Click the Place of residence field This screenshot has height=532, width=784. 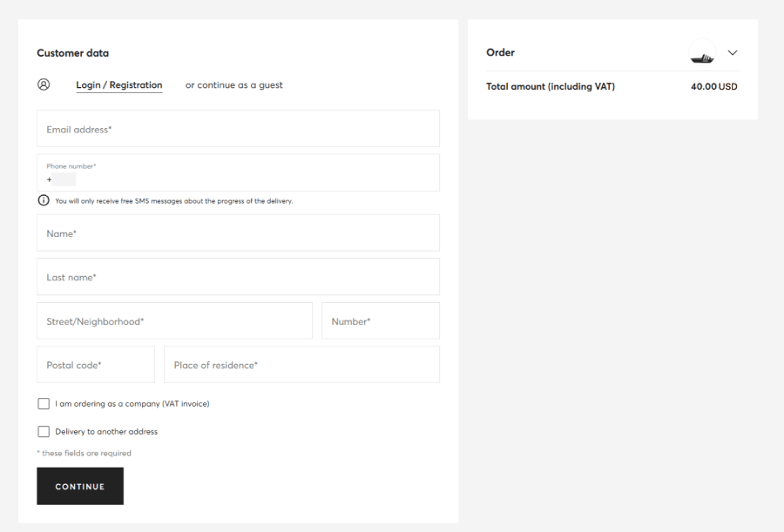[x=302, y=365]
